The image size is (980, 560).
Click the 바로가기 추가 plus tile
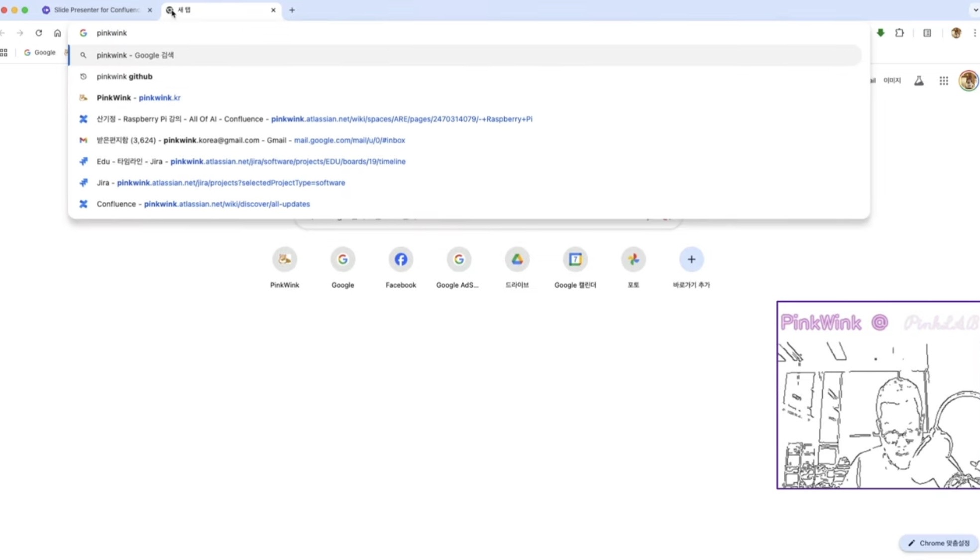click(691, 267)
